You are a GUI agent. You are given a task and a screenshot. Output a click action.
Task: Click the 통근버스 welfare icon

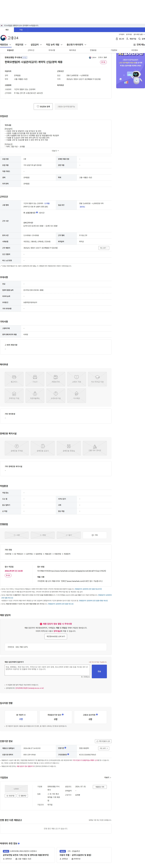click(14, 379)
